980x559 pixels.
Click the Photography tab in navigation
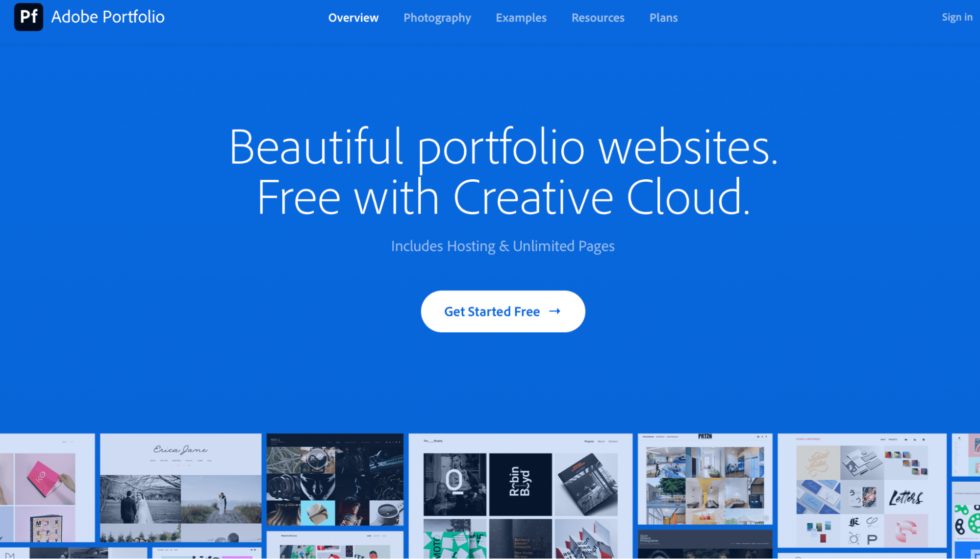pyautogui.click(x=437, y=18)
